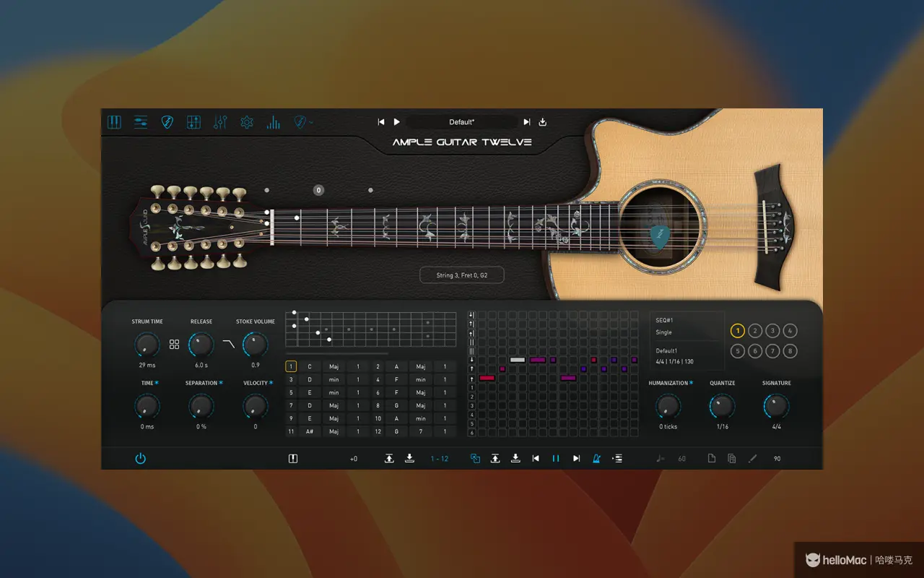The width and height of the screenshot is (924, 578).
Task: Toggle the power button at bottom left
Action: (141, 458)
